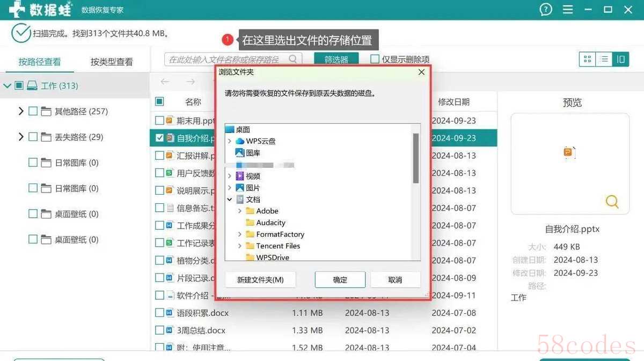Expand WPS云盘 in folder dialog
This screenshot has width=644, height=361.
coord(230,141)
